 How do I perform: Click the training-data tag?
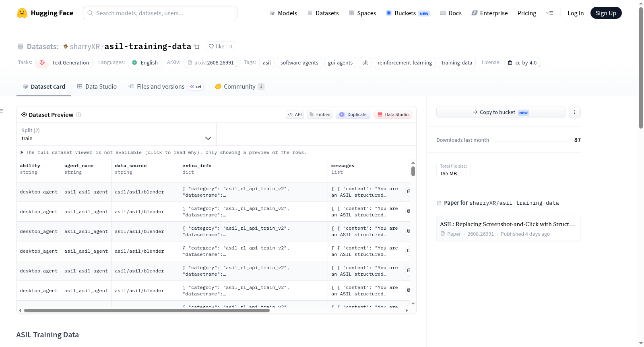coord(457,62)
